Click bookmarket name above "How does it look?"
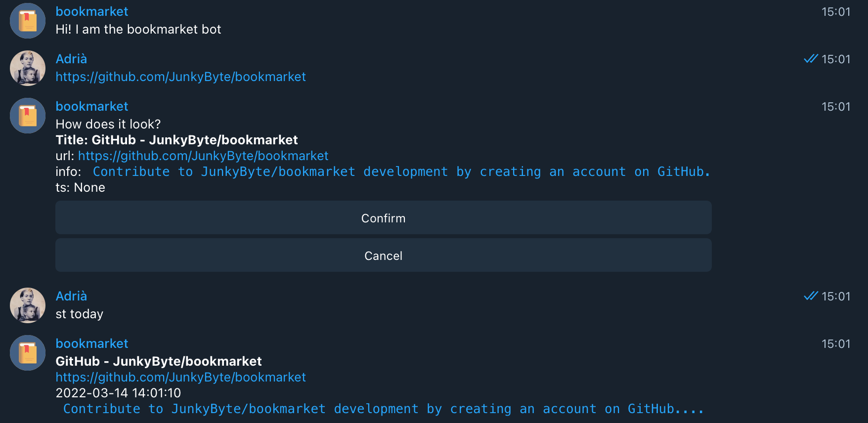The image size is (868, 423). pyautogui.click(x=92, y=107)
